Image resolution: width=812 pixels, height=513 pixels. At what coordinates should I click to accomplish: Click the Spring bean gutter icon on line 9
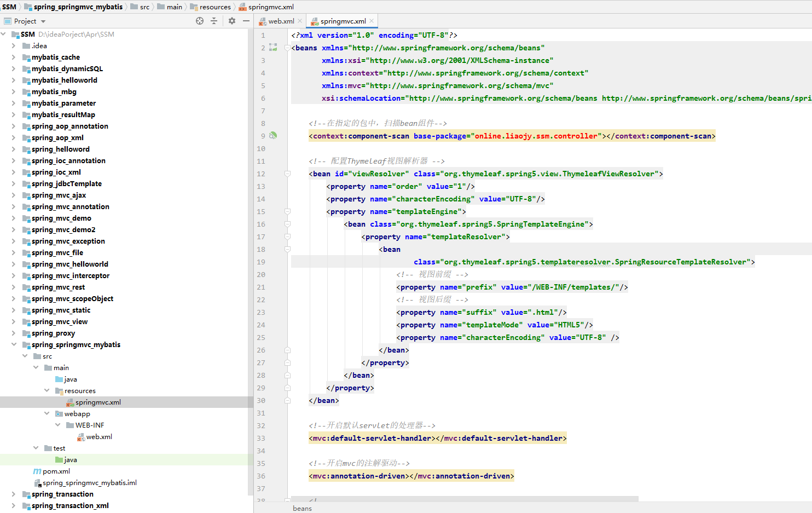[273, 136]
